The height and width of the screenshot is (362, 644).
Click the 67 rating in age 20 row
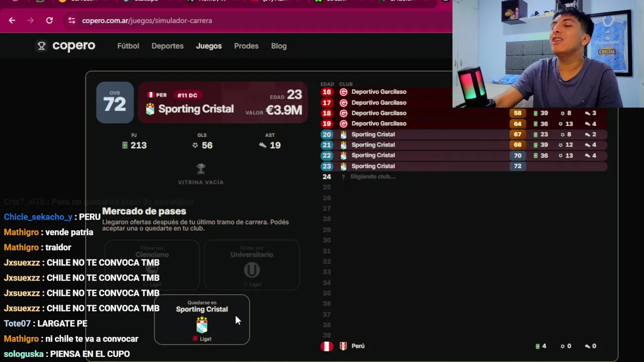click(x=517, y=135)
